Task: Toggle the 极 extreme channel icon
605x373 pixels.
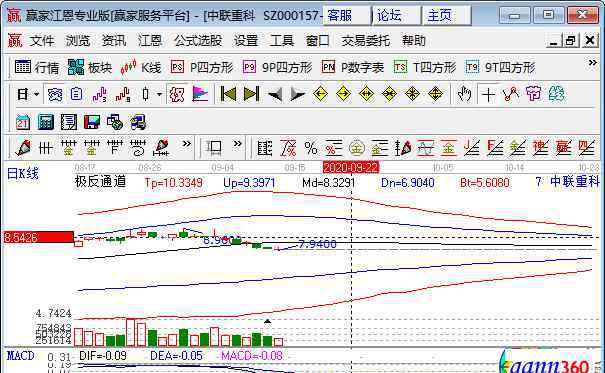Action: point(177,94)
